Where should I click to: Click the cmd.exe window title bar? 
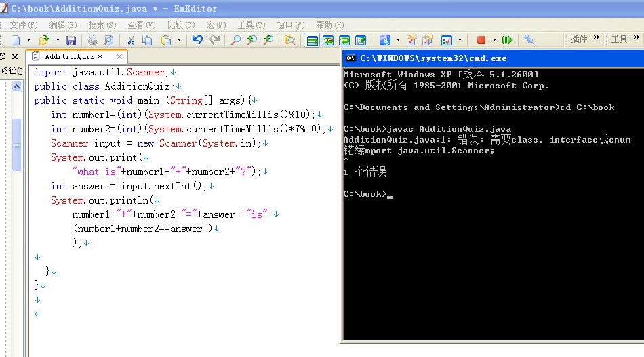coord(493,58)
